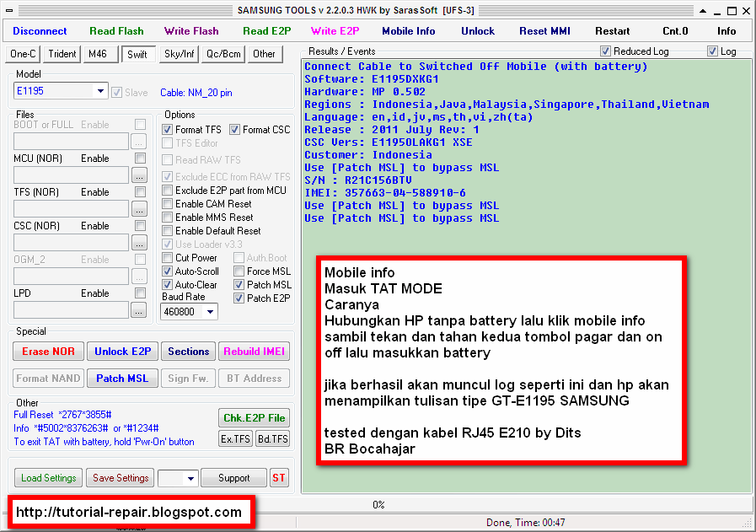This screenshot has width=756, height=532.
Task: Browse for CSC (NOR) file
Action: click(139, 243)
